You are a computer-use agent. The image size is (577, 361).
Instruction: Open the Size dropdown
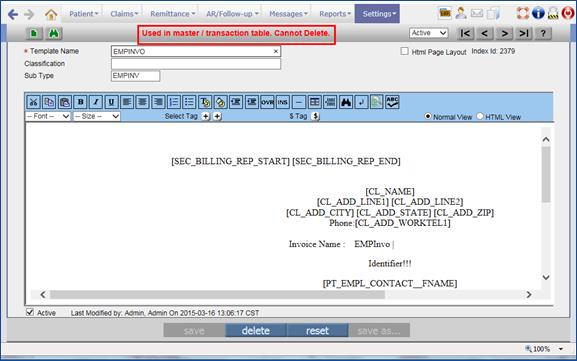pos(96,116)
